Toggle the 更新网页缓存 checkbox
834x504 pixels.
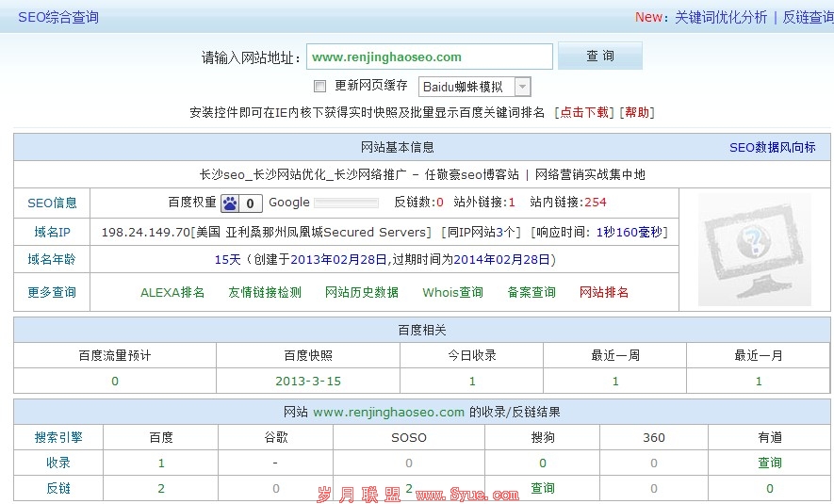pyautogui.click(x=319, y=86)
